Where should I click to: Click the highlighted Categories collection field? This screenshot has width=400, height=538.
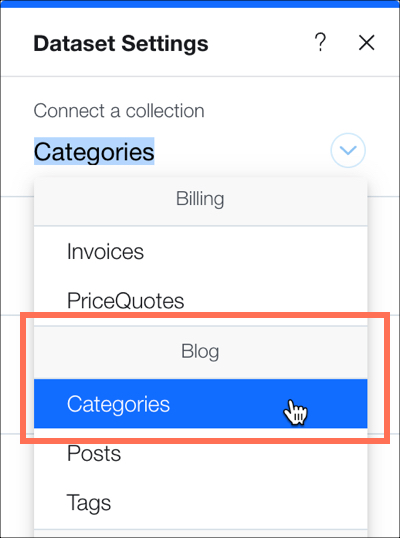(x=94, y=151)
